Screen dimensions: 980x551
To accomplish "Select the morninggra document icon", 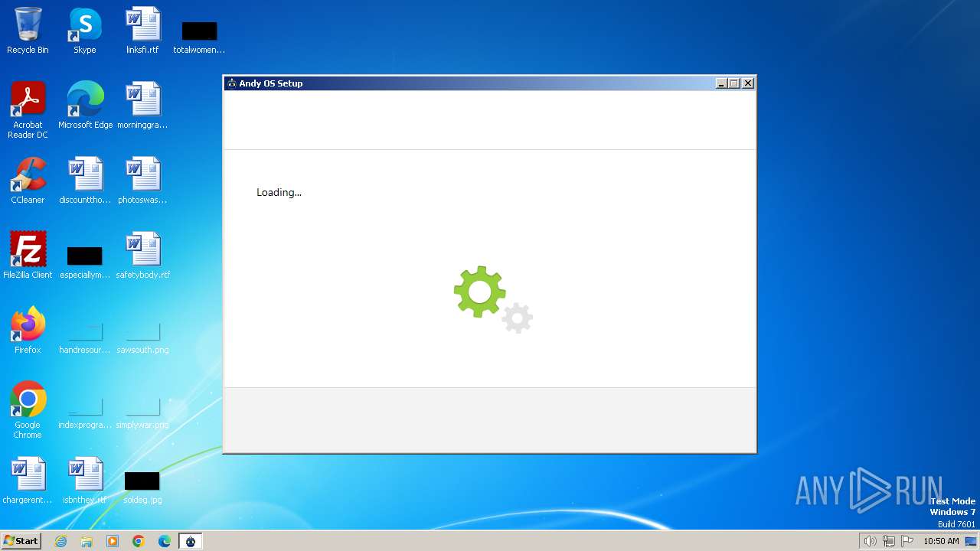I will (142, 105).
